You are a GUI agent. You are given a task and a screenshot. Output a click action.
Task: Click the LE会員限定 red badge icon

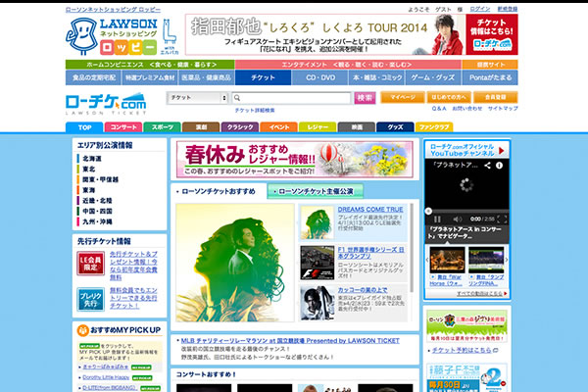pyautogui.click(x=91, y=264)
